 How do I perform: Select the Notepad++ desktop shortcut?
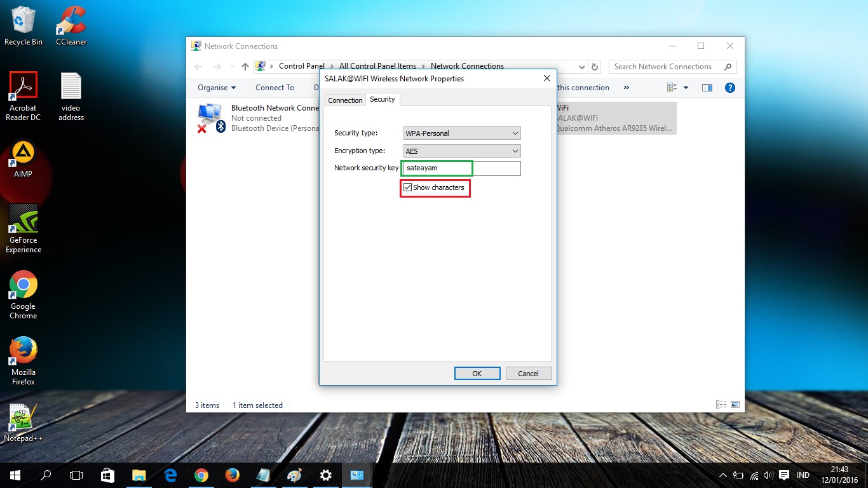tap(24, 423)
